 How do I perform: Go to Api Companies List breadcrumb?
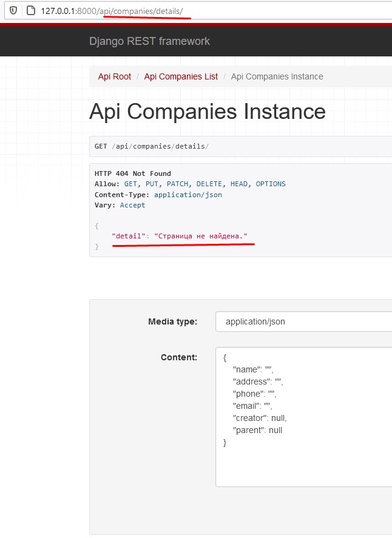(x=181, y=76)
